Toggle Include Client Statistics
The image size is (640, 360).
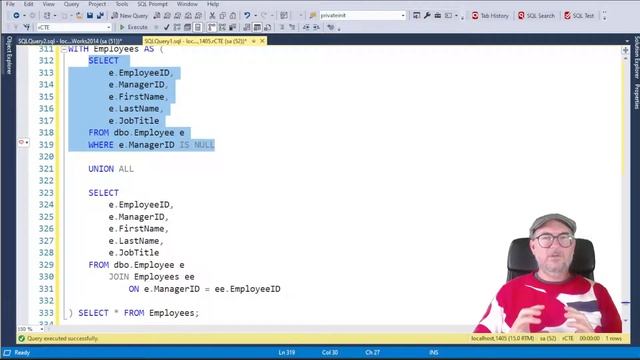coord(232,27)
